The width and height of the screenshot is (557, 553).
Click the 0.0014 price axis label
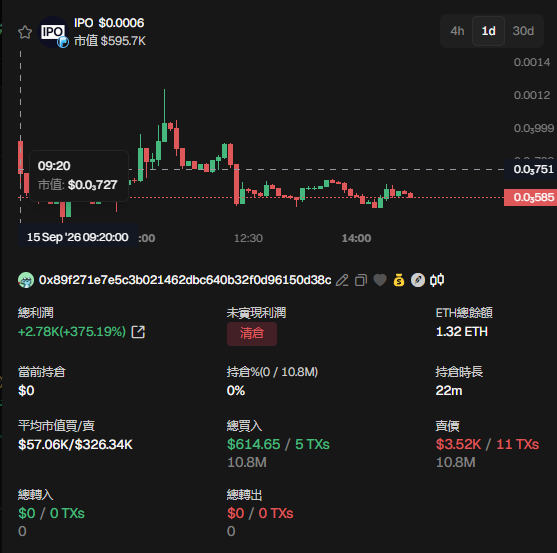[532, 62]
